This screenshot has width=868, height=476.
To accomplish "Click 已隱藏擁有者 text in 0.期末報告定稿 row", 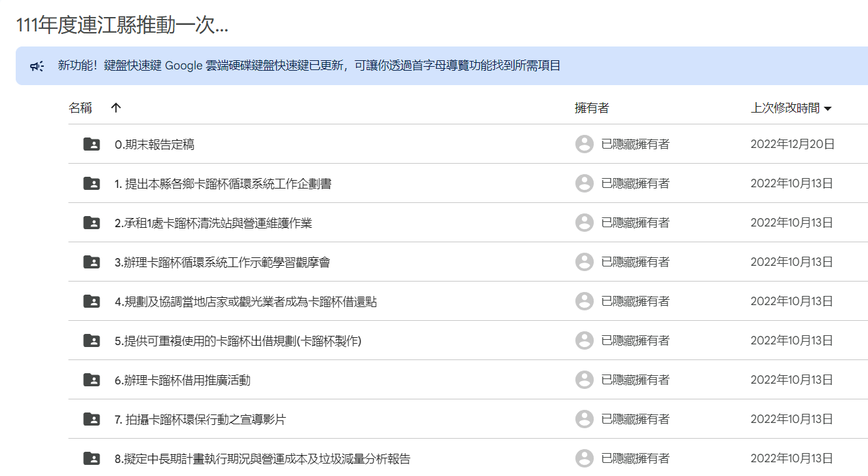I will click(x=636, y=144).
